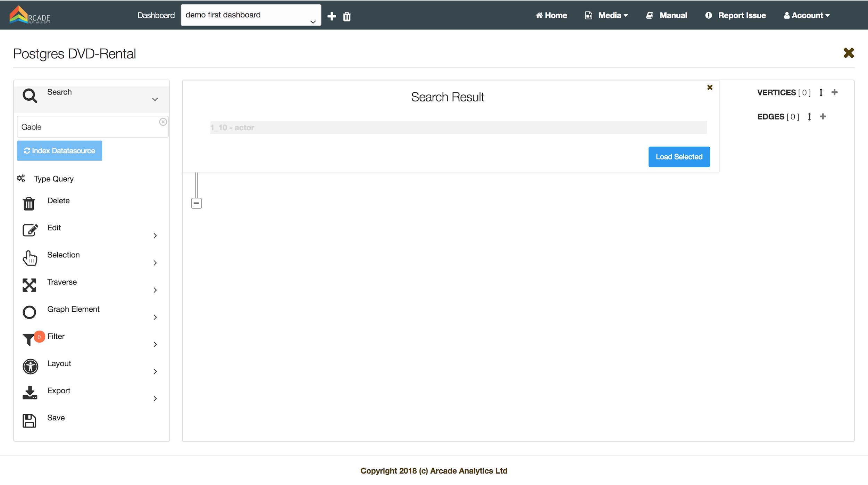The width and height of the screenshot is (868, 485).
Task: Toggle the EDGES sort arrow
Action: pos(809,117)
